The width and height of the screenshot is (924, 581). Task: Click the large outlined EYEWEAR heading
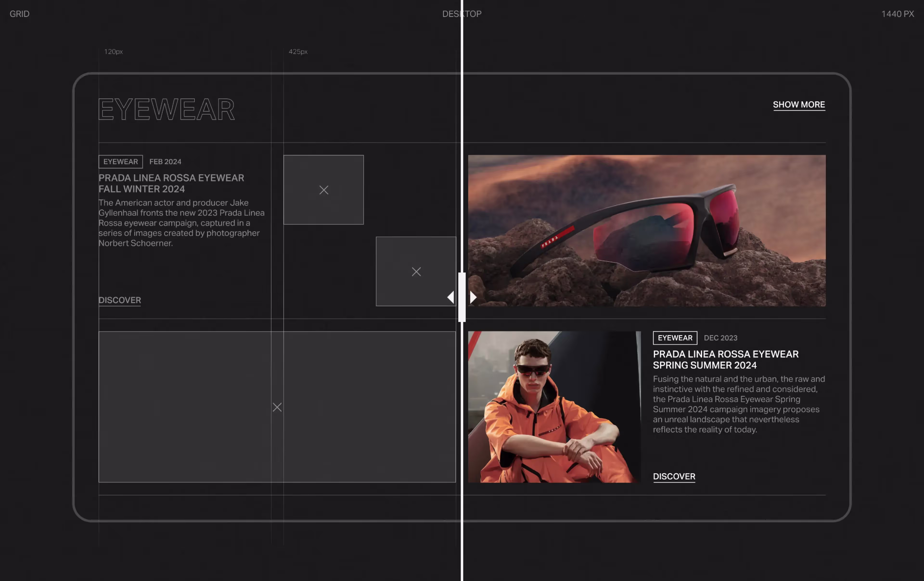click(167, 109)
